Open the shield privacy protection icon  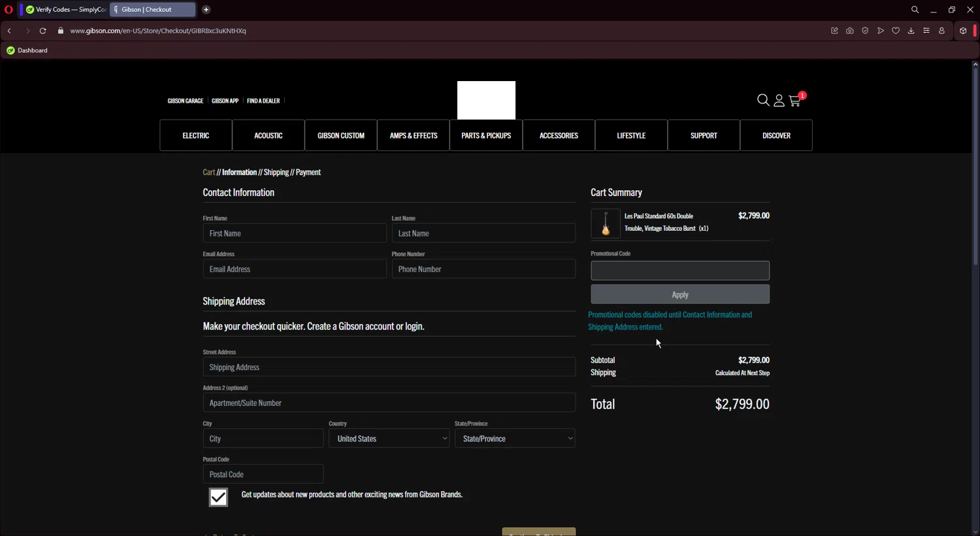(x=865, y=31)
